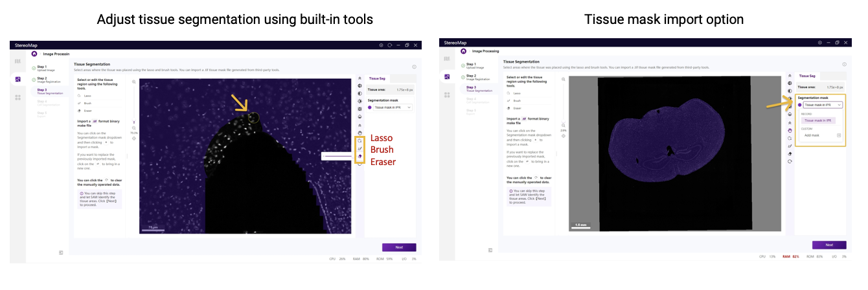868x290 pixels.
Task: Click the add mask plus icon
Action: point(839,135)
